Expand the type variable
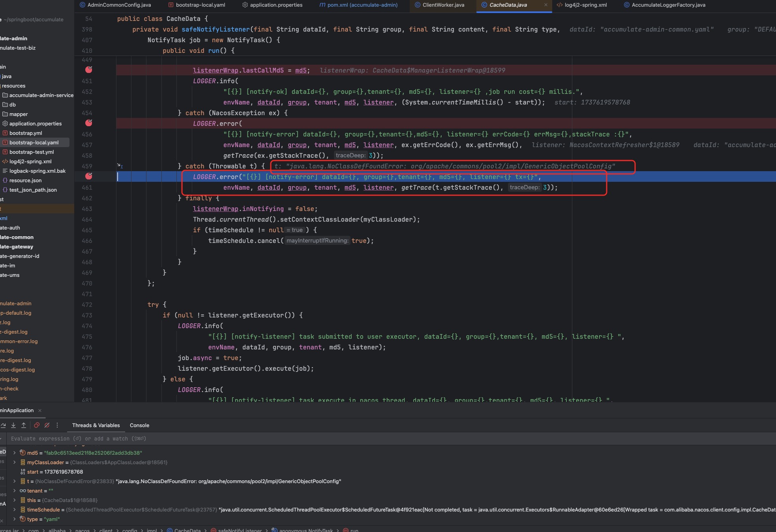 (15, 519)
